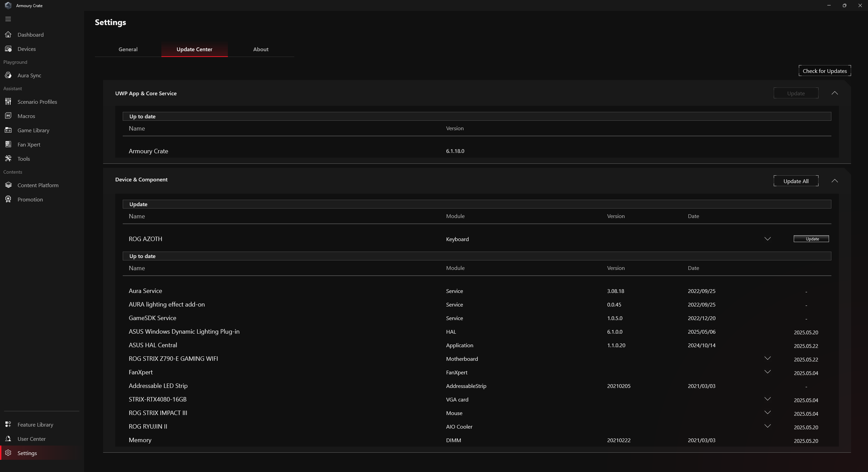Open the Dashboard page
Image resolution: width=868 pixels, height=472 pixels.
point(42,35)
